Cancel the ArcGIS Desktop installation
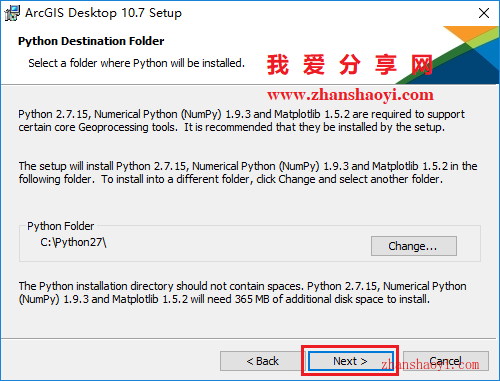 coord(446,361)
